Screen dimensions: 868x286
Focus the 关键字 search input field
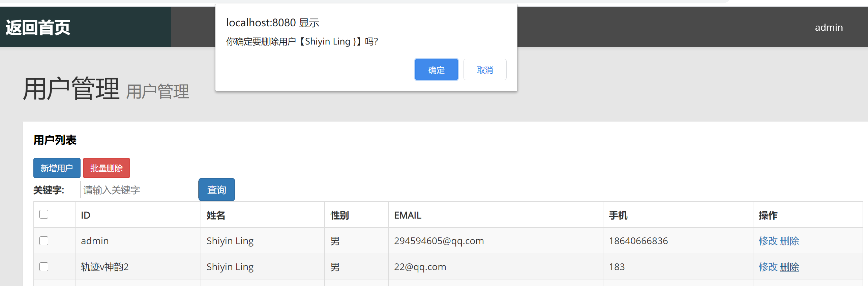pyautogui.click(x=140, y=190)
